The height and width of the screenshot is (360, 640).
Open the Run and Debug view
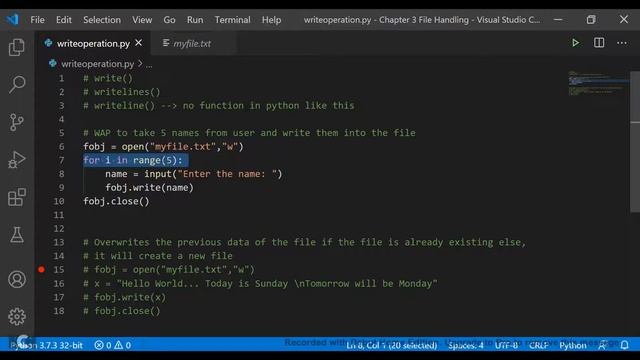click(x=17, y=160)
